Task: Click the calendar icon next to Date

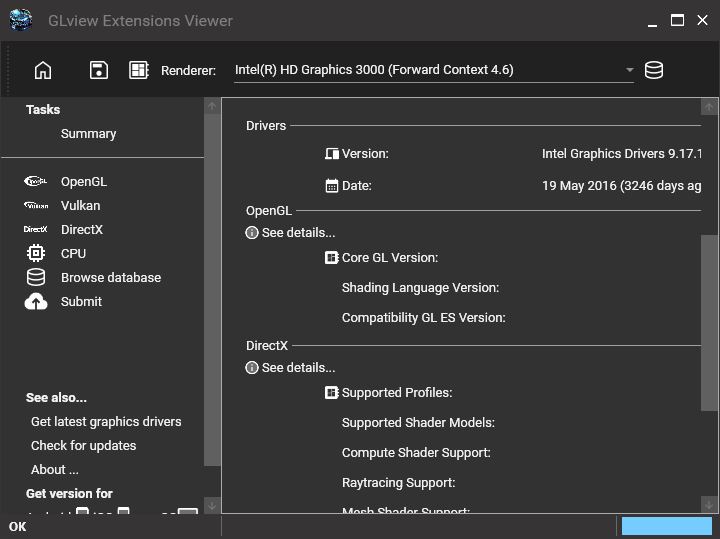Action: coord(332,185)
